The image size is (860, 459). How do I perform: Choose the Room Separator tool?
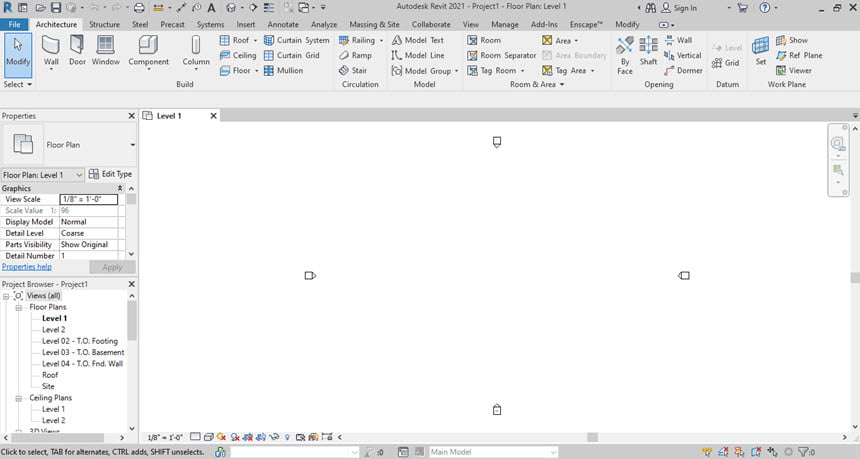tap(502, 55)
